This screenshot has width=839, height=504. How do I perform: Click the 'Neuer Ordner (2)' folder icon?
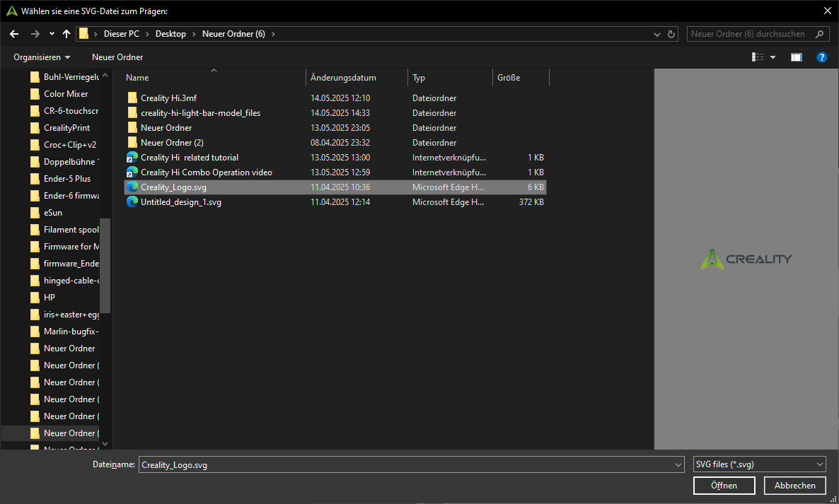point(132,143)
